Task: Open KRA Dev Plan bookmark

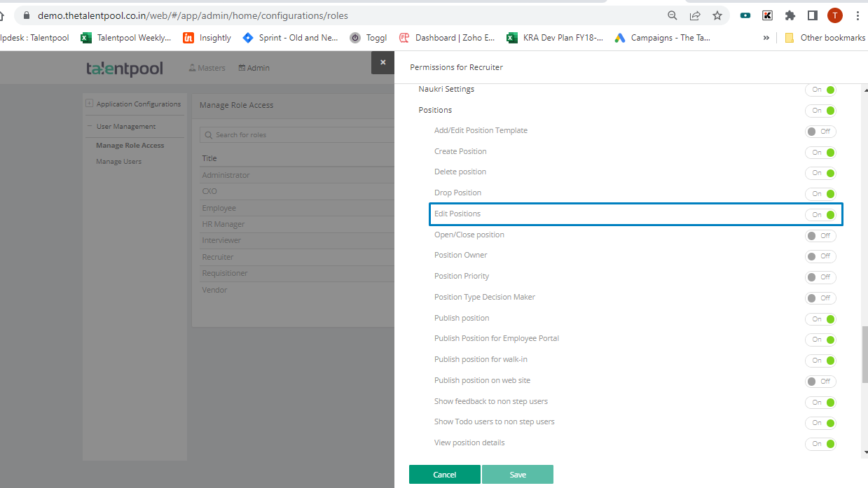Action: (555, 38)
